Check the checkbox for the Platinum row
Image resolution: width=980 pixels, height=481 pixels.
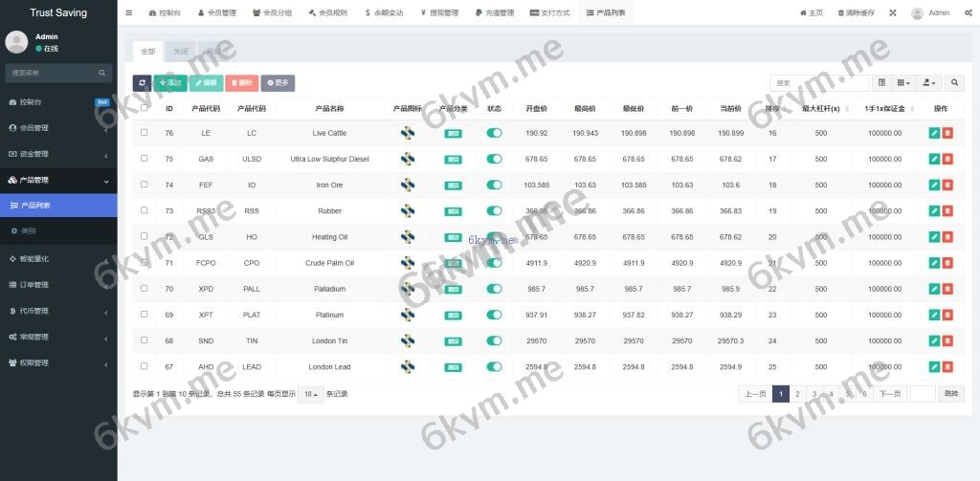(144, 315)
